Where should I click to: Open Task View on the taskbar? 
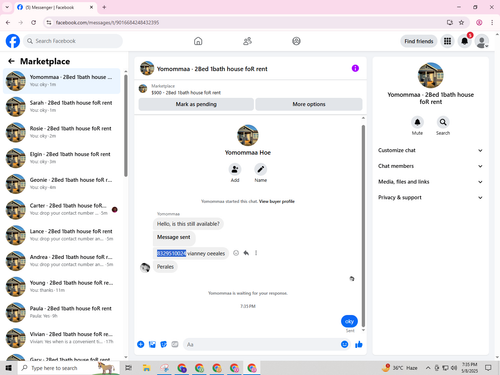[x=128, y=368]
